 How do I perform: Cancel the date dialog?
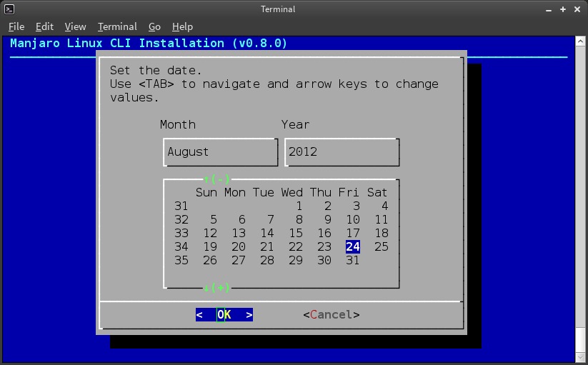[332, 315]
